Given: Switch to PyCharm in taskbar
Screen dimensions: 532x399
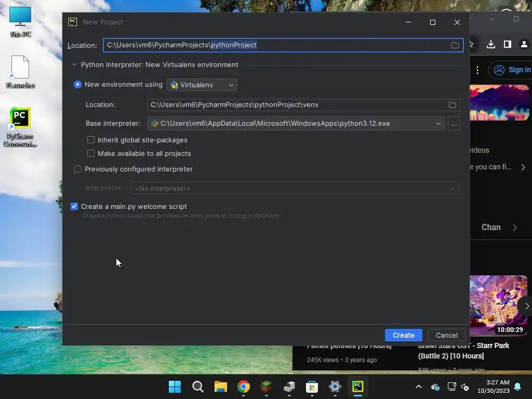Looking at the screenshot, I should [x=357, y=387].
